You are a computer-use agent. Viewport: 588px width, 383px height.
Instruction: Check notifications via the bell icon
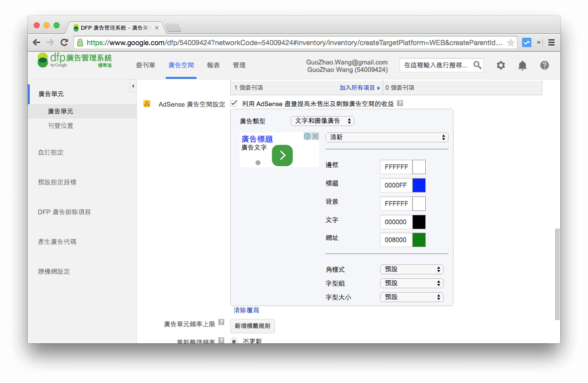(522, 65)
